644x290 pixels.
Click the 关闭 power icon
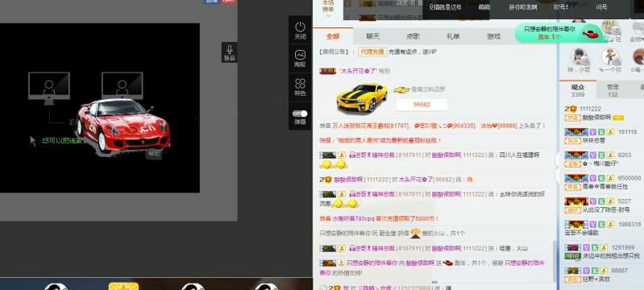tap(300, 27)
